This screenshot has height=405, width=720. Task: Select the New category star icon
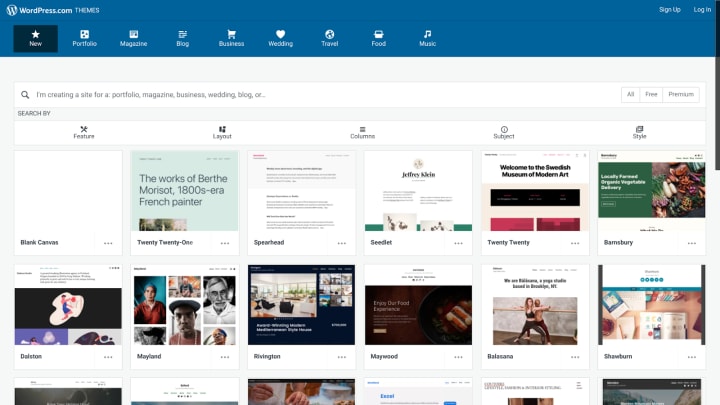[35, 34]
